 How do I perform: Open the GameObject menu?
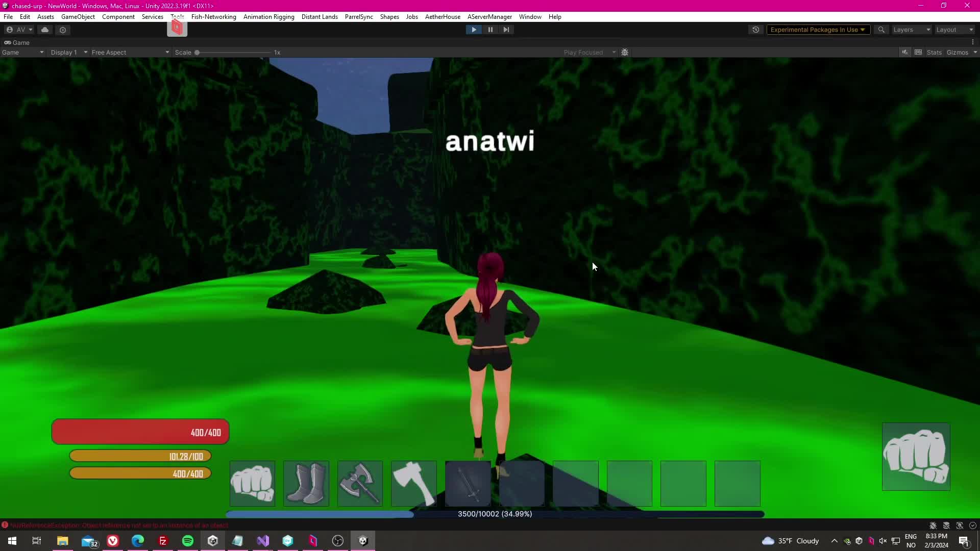click(x=78, y=17)
